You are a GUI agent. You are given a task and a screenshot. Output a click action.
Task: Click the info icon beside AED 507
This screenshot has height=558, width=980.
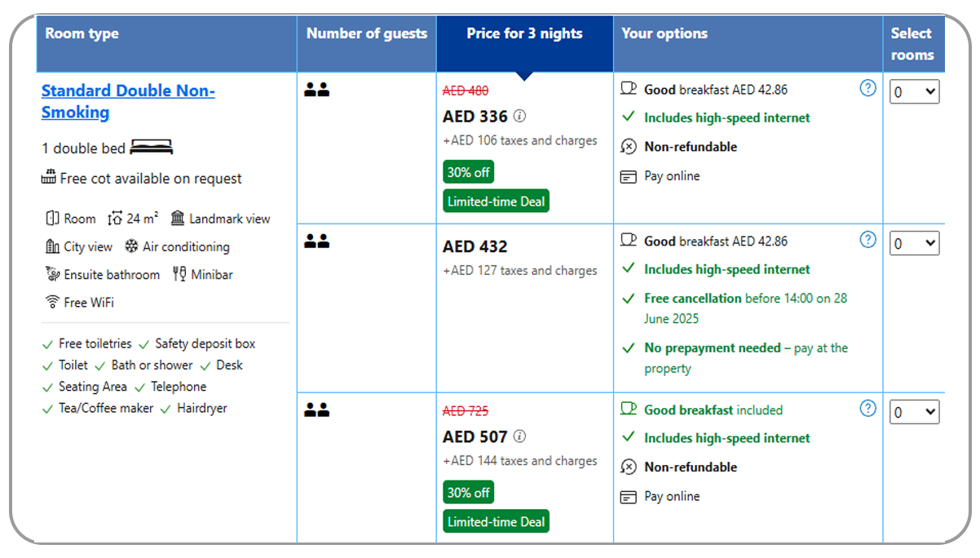click(x=520, y=436)
